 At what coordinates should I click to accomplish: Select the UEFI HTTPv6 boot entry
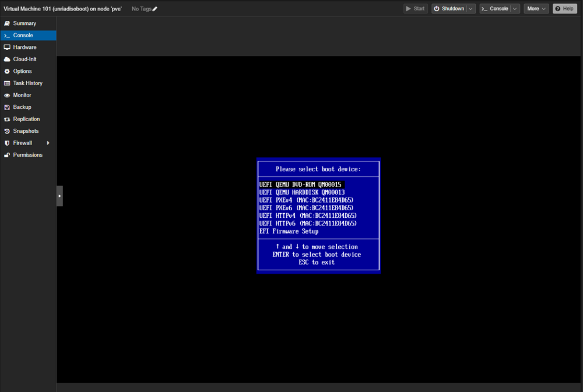pos(308,223)
